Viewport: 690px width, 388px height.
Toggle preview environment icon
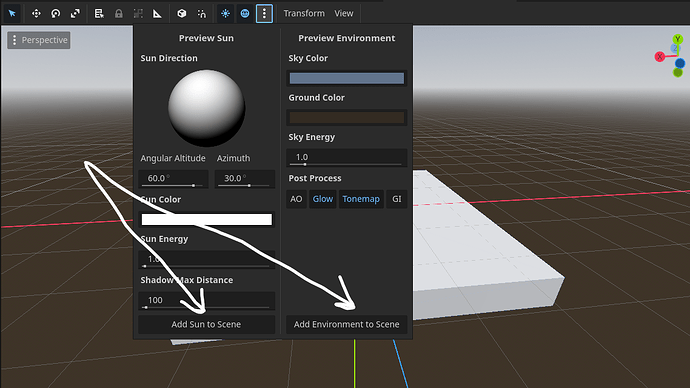245,14
